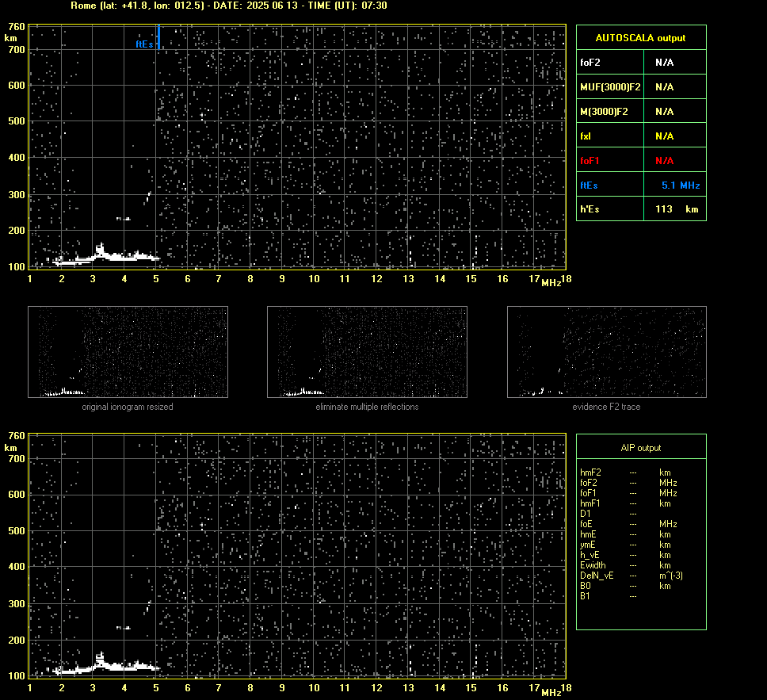Select the h'Es row label

coord(590,209)
